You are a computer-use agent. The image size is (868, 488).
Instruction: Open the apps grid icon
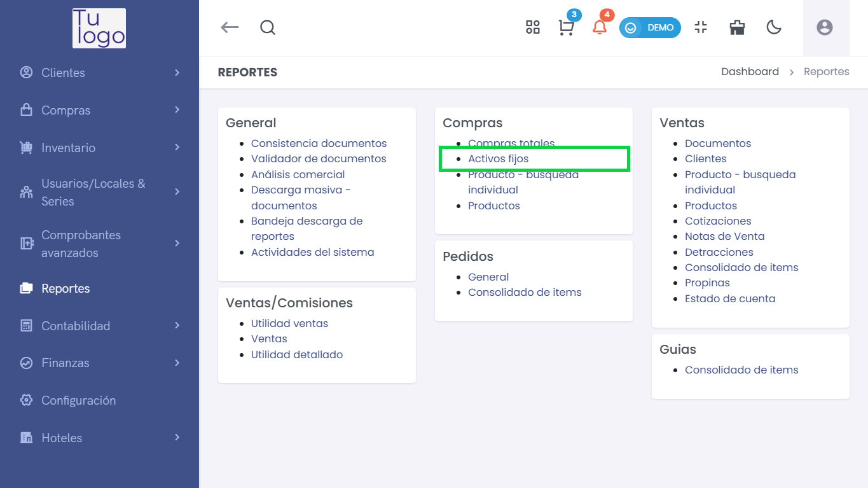533,27
